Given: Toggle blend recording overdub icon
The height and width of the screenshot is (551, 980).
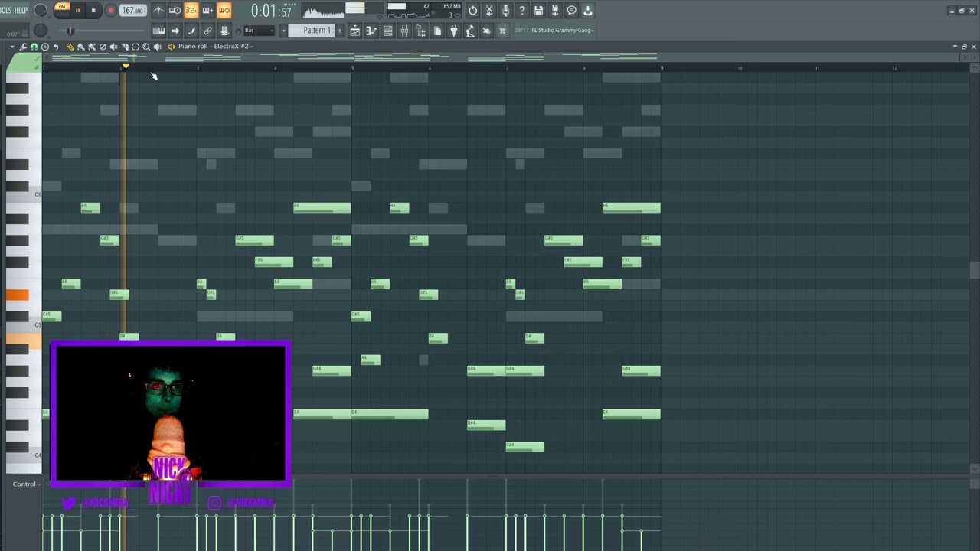Looking at the screenshot, I should (207, 11).
